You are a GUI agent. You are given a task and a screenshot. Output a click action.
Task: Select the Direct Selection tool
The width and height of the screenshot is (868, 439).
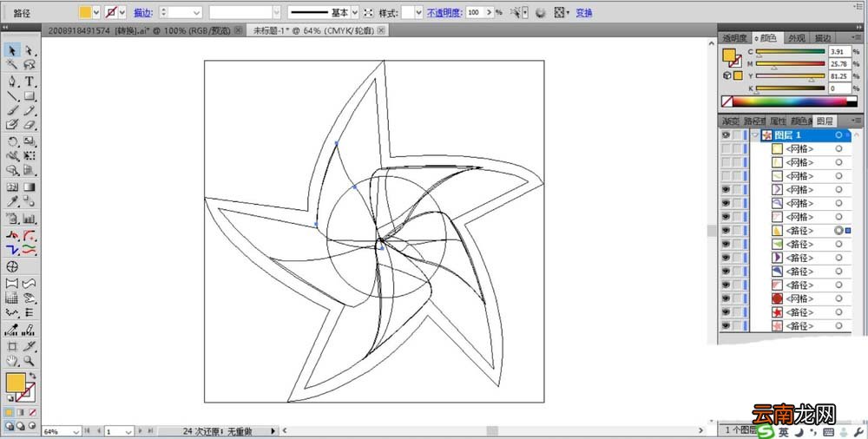(x=30, y=51)
